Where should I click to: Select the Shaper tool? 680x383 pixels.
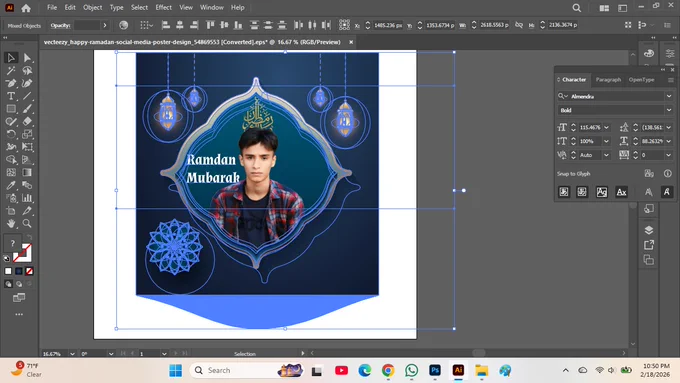(11, 121)
